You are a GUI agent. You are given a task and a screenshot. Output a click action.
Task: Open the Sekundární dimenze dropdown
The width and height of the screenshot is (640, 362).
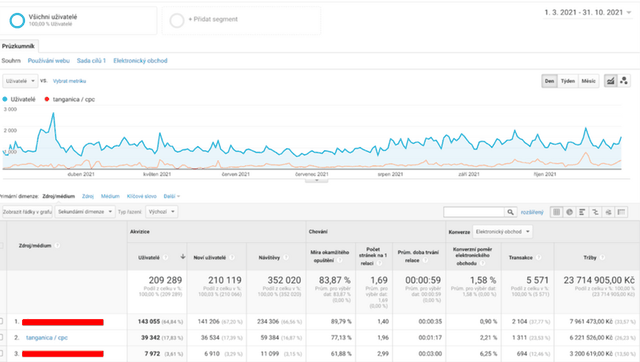[x=84, y=212]
